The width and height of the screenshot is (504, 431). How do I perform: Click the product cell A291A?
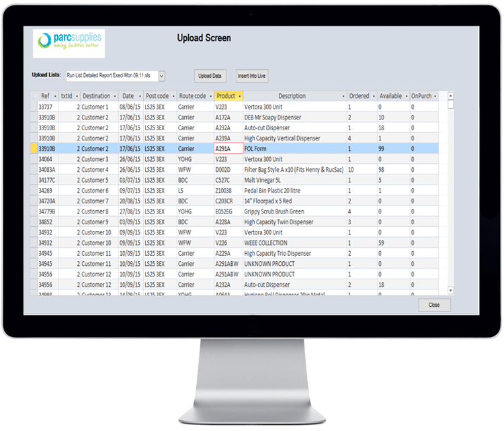pos(228,148)
